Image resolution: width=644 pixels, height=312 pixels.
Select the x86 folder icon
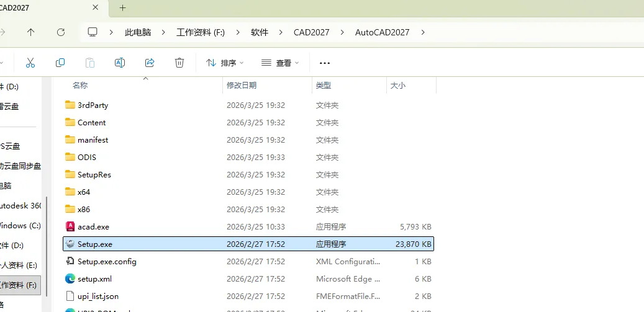coord(70,209)
